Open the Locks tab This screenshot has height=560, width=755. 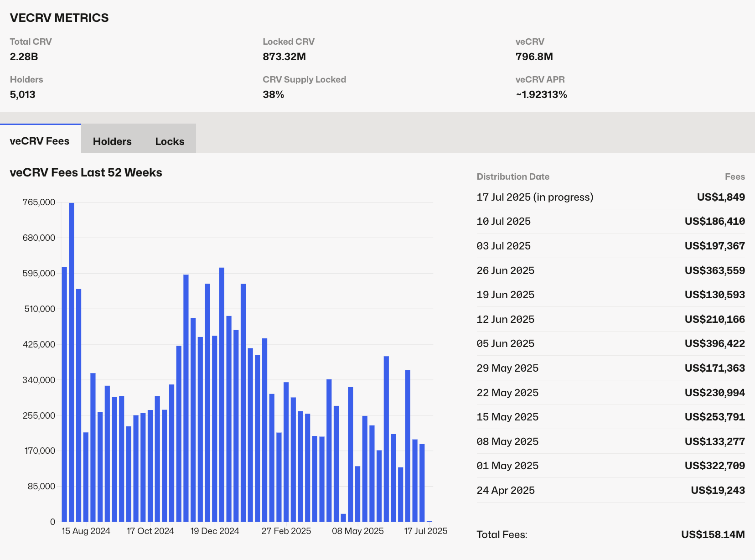click(x=170, y=141)
